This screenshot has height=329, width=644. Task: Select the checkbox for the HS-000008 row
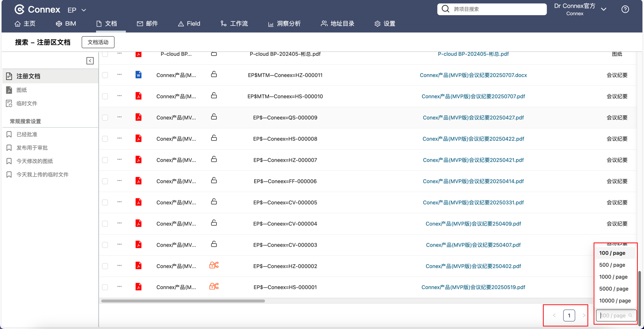[105, 139]
